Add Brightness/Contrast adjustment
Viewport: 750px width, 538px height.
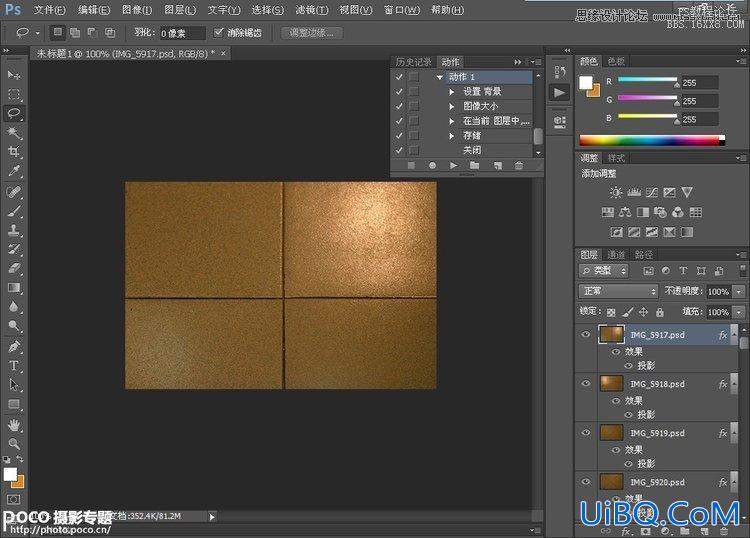tap(616, 192)
